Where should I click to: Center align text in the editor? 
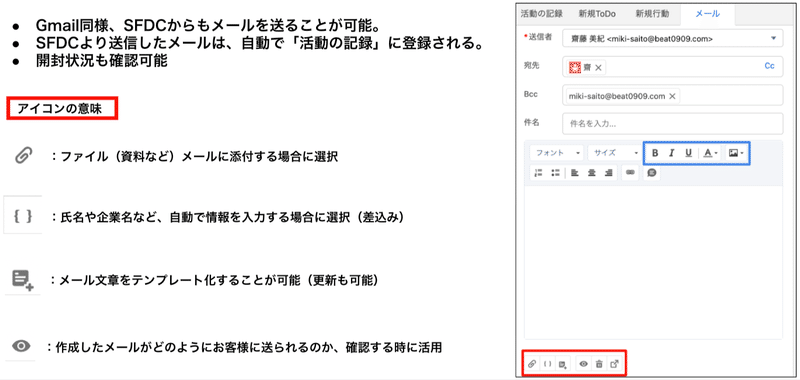[x=592, y=173]
